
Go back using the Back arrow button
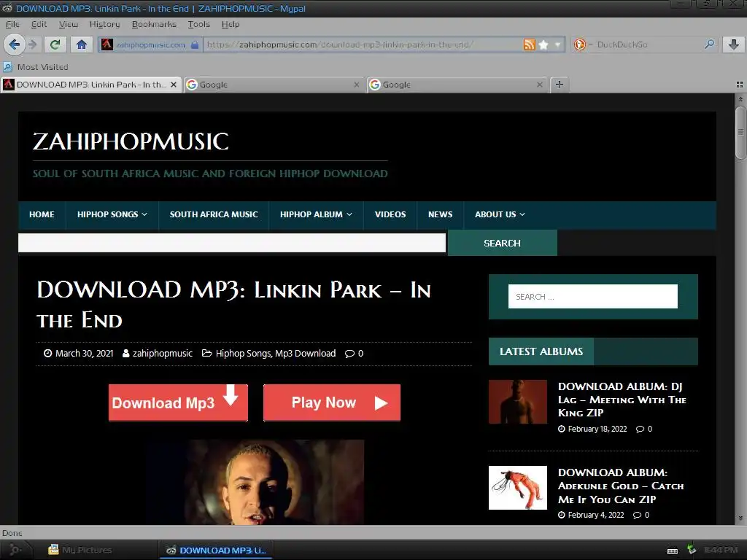tap(14, 44)
